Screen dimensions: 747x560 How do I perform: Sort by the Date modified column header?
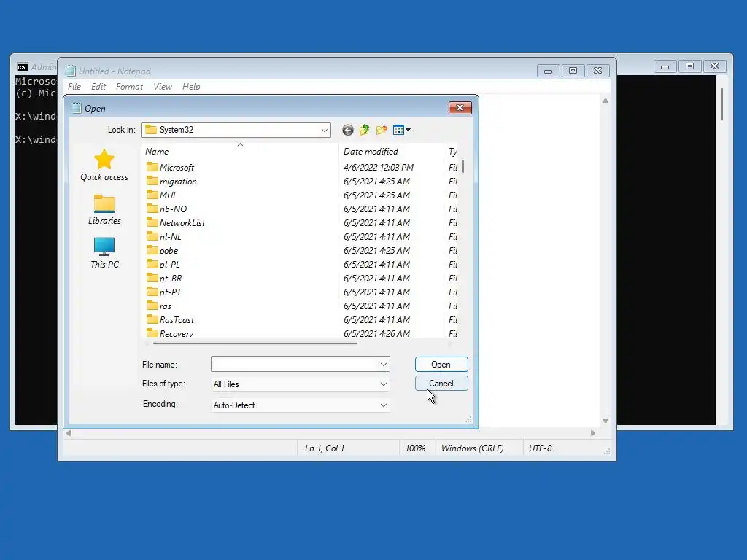[x=391, y=152]
